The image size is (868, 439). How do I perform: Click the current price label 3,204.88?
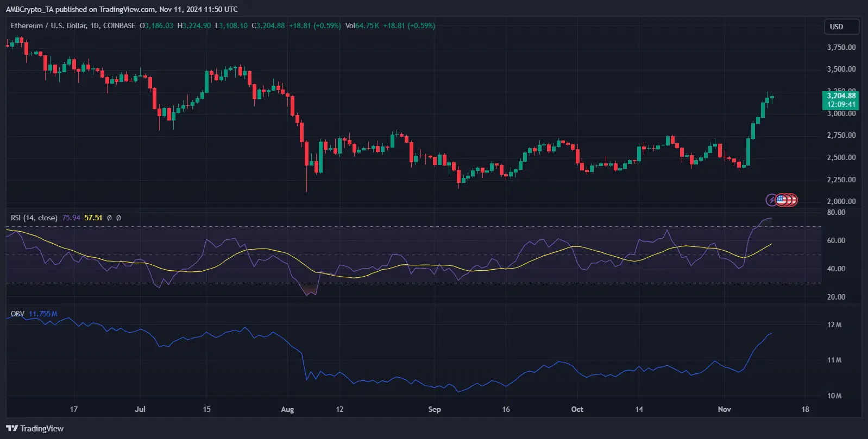pyautogui.click(x=841, y=96)
